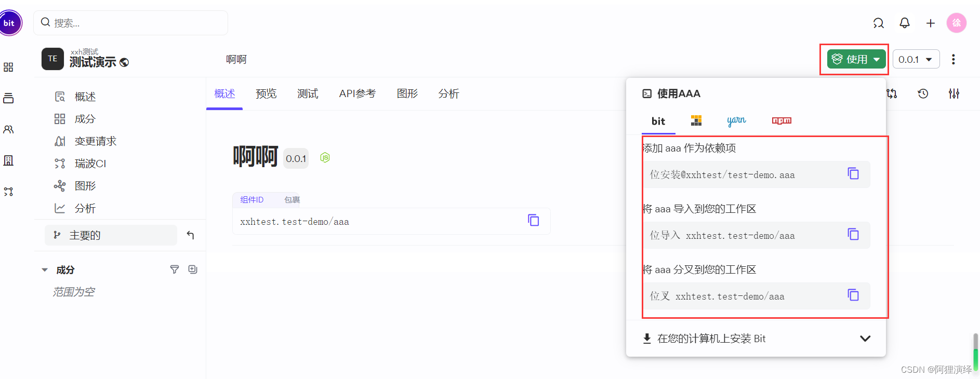
Task: Click the collapse-tree icon in 成分 section
Action: click(x=193, y=269)
